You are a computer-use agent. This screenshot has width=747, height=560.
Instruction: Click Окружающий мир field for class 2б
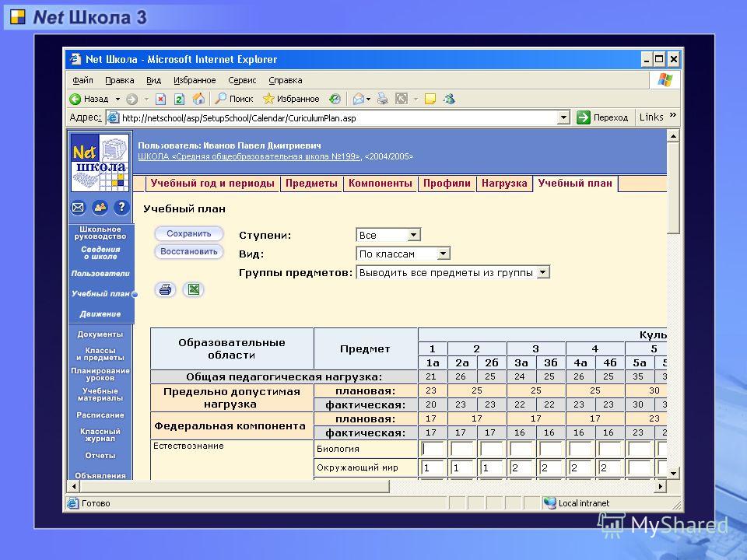coord(491,467)
